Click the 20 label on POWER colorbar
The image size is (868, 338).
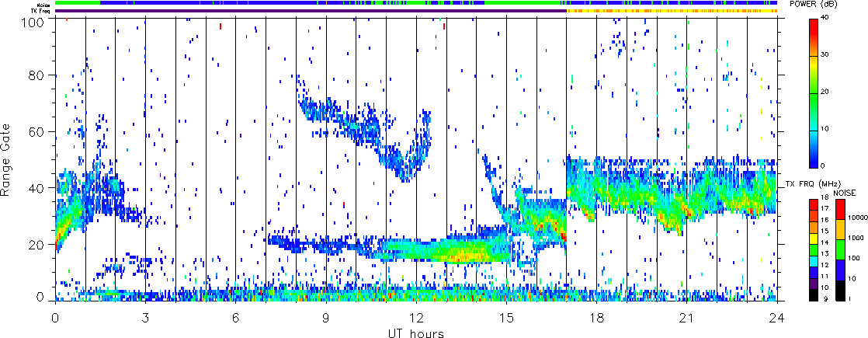click(825, 93)
